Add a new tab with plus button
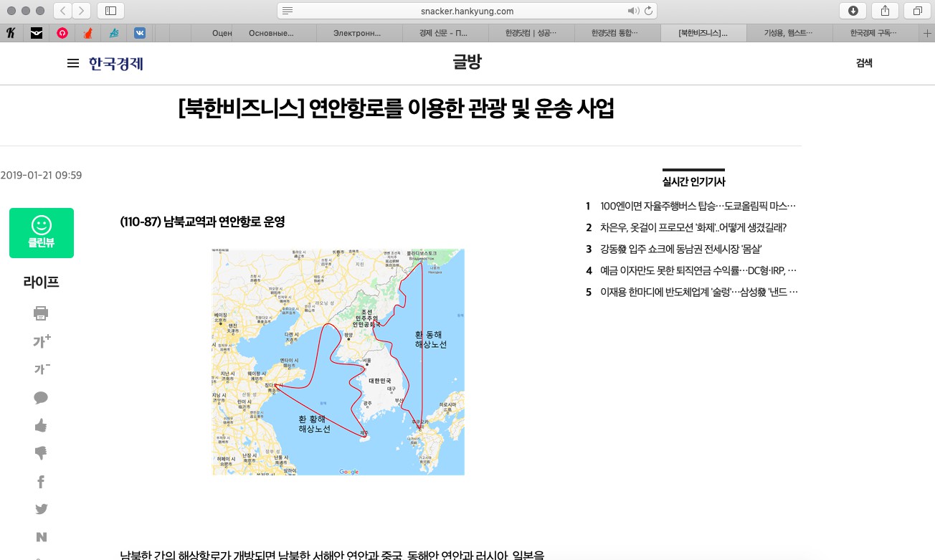Viewport: 935px width, 560px height. click(928, 33)
